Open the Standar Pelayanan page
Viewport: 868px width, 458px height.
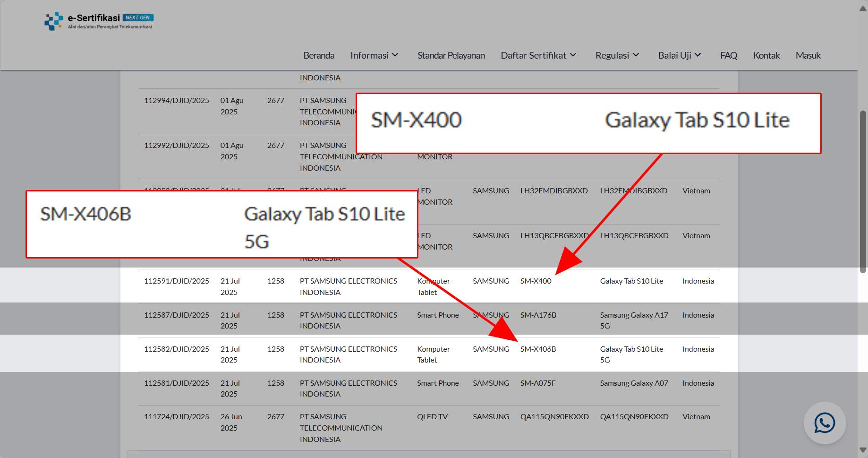pos(451,55)
